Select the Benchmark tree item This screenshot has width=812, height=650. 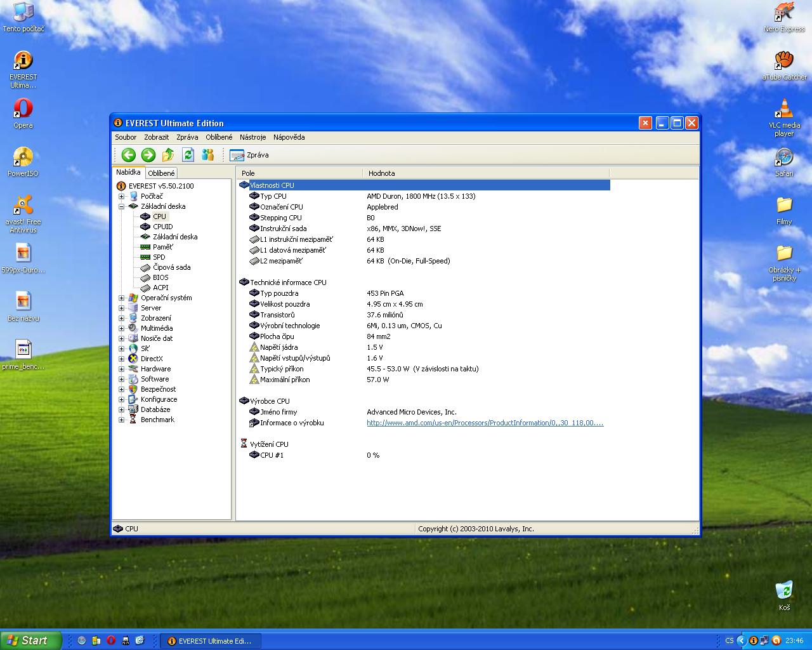tap(157, 420)
